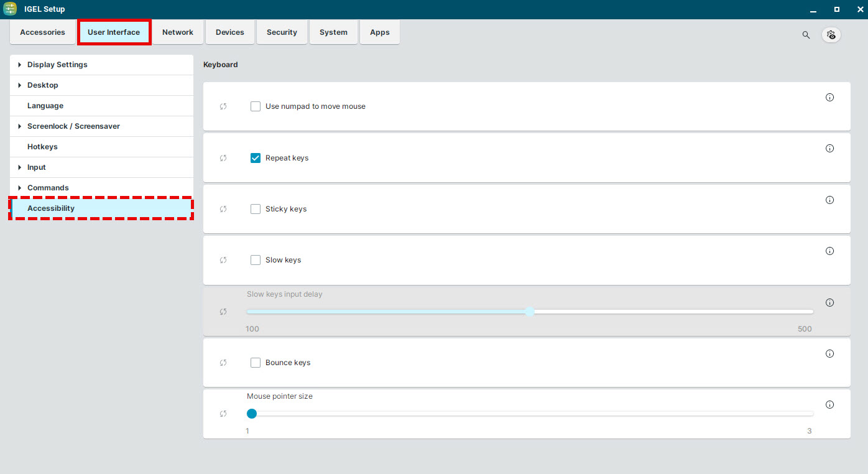Show info for Use numpad to move mouse
Viewport: 868px width, 474px height.
[x=829, y=97]
